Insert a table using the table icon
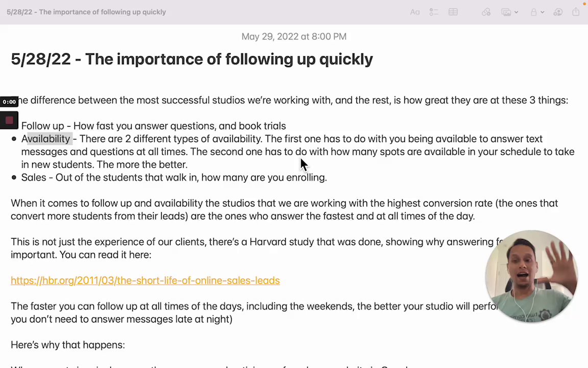The image size is (588, 368). coord(453,12)
